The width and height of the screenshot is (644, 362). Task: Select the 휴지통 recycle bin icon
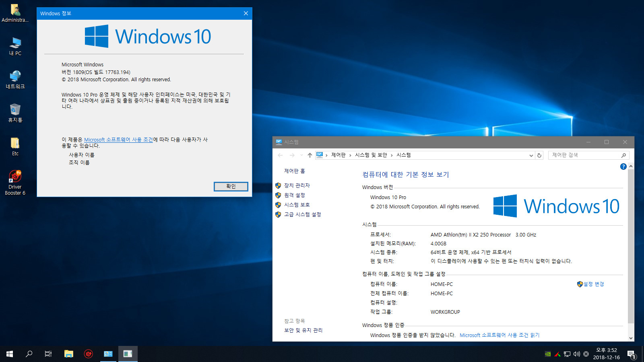15,113
